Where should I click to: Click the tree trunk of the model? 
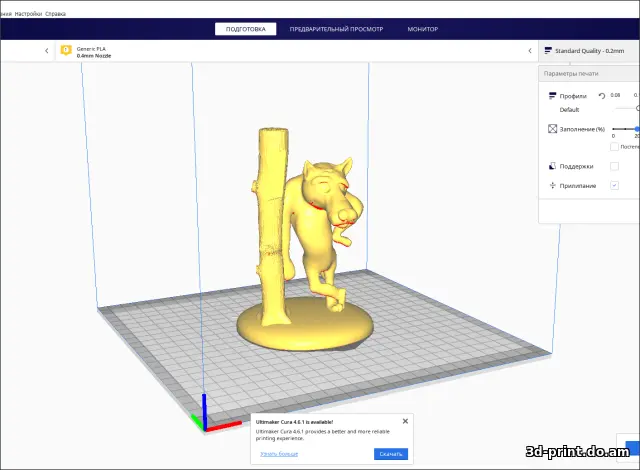coord(271,224)
